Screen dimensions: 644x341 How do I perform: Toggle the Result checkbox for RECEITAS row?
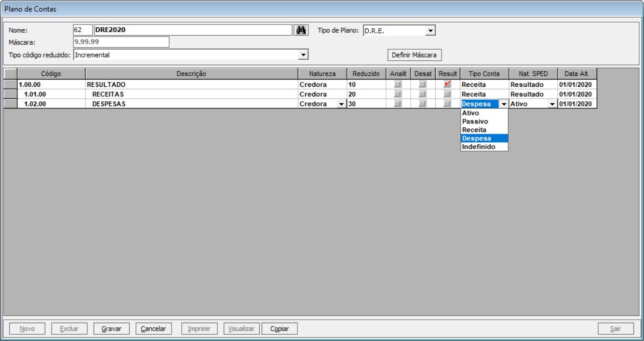pos(447,94)
